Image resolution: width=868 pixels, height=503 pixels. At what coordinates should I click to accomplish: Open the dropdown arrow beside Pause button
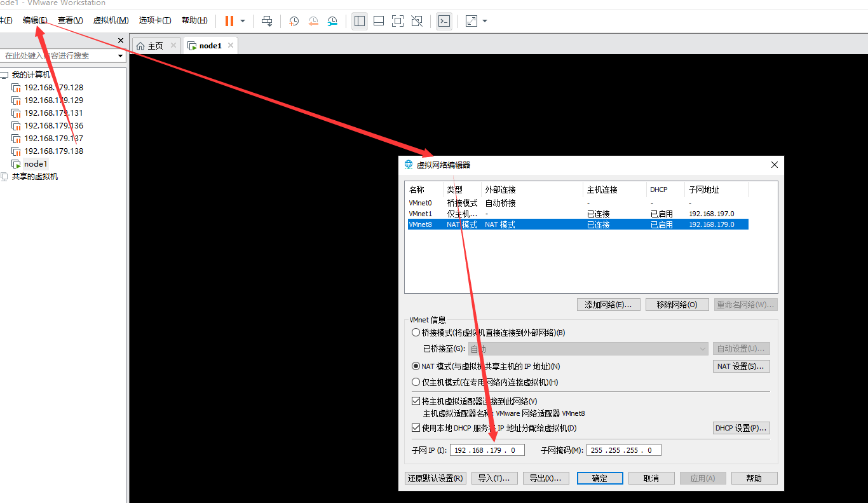coord(243,21)
